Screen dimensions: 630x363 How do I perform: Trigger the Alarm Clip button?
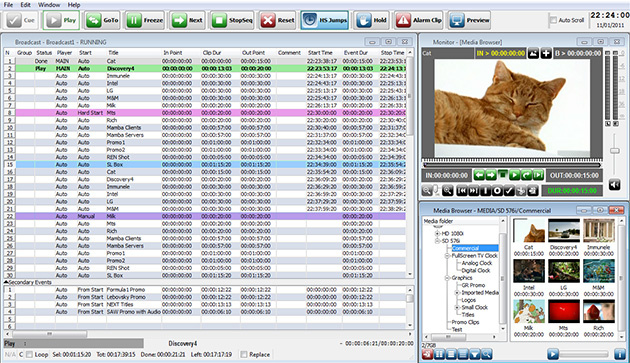point(419,20)
